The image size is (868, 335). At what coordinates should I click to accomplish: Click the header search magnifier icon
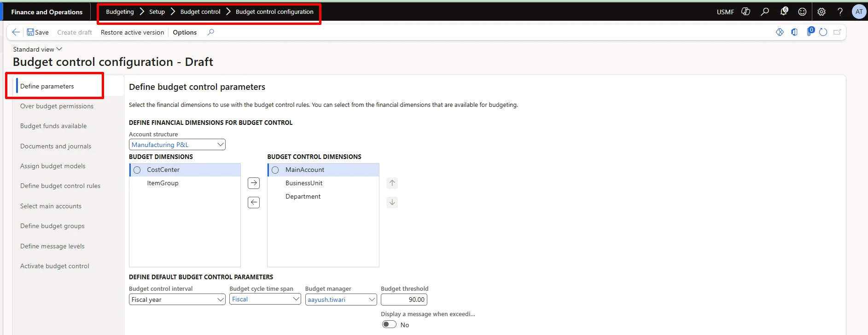(x=765, y=12)
